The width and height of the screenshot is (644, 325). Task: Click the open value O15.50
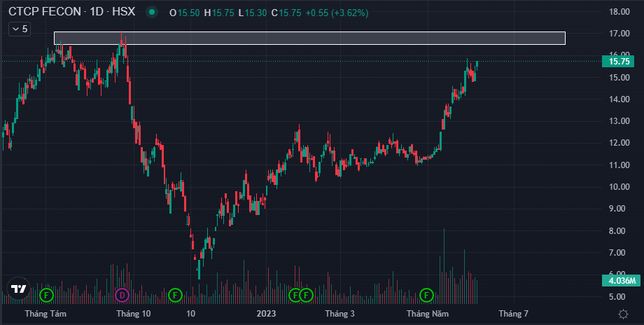(185, 13)
